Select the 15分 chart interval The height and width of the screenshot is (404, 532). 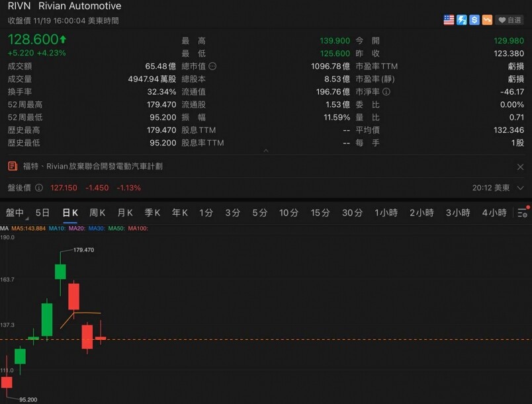pos(320,213)
